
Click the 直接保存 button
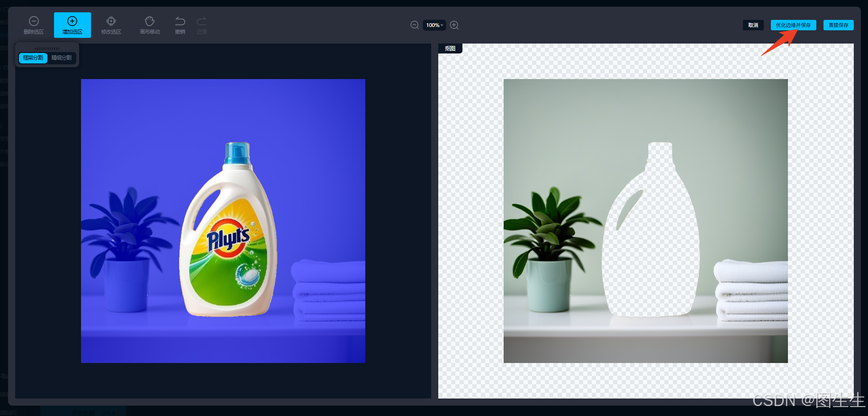pos(838,25)
